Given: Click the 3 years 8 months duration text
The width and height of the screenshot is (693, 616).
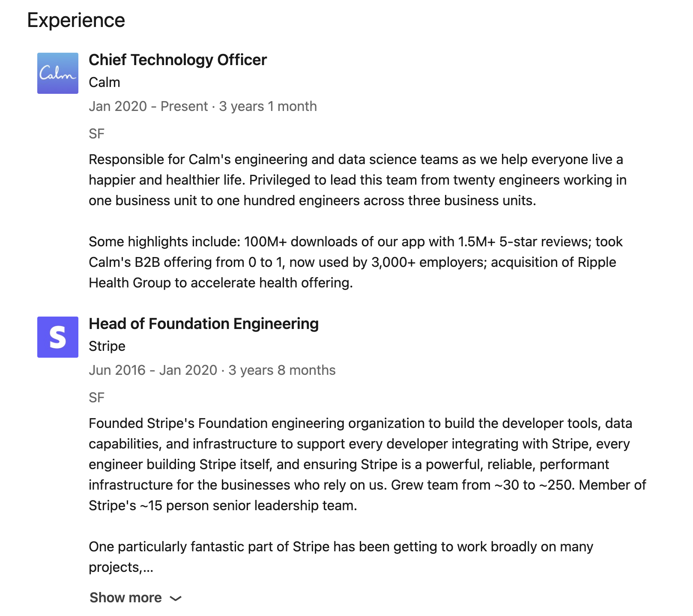Looking at the screenshot, I should [282, 370].
